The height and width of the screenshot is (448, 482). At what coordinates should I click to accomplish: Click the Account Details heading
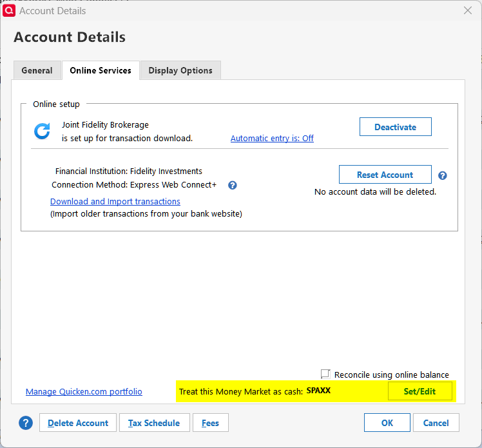point(70,37)
